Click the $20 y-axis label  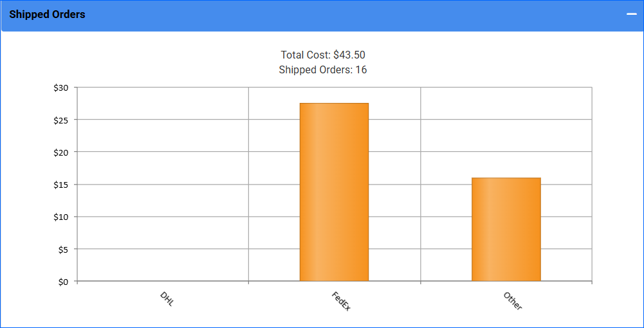coord(61,152)
